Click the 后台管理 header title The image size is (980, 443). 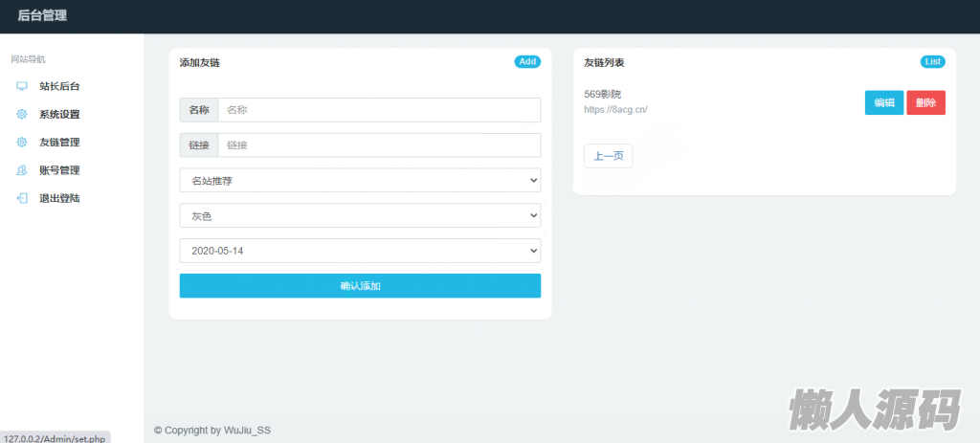pos(42,15)
